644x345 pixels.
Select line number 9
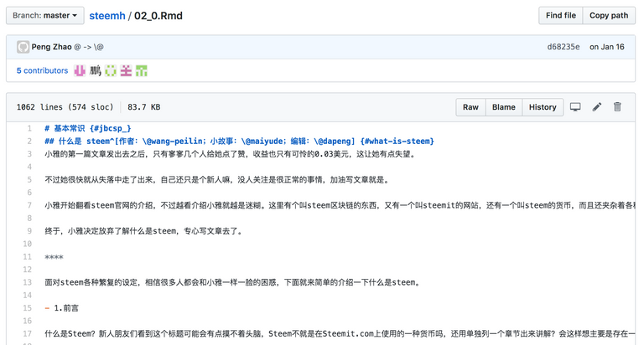[x=29, y=231]
